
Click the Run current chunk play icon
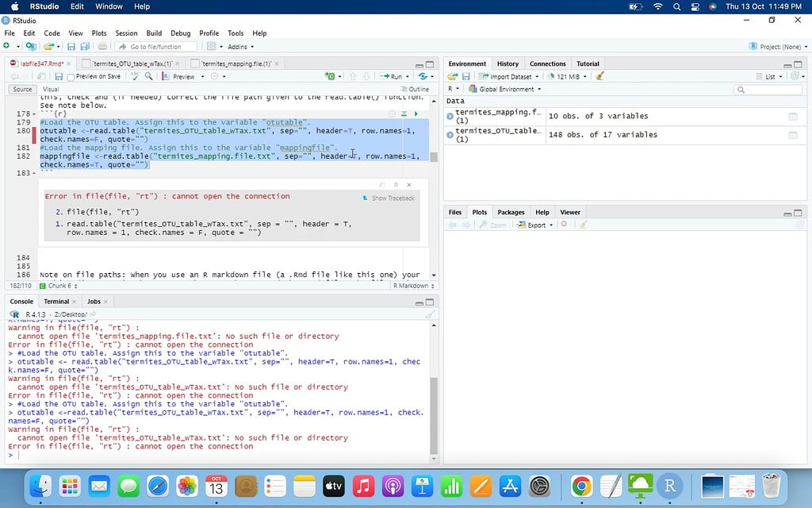(416, 114)
